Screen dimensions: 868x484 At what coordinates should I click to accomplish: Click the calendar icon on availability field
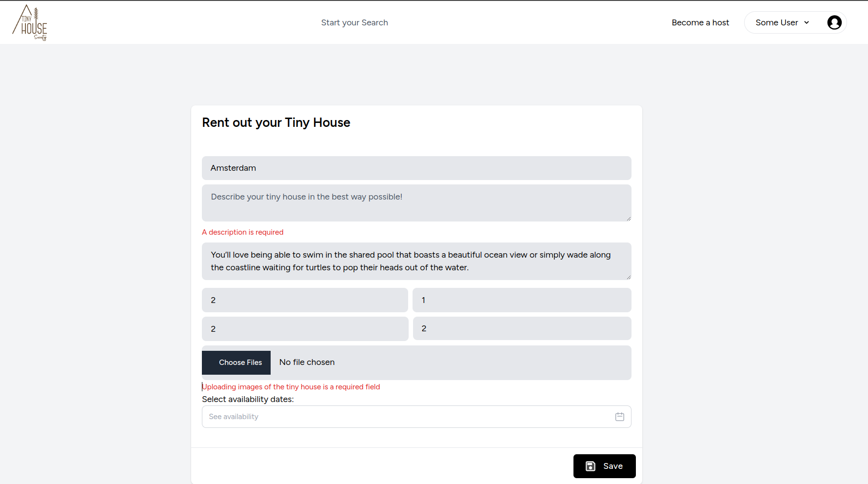(x=620, y=417)
